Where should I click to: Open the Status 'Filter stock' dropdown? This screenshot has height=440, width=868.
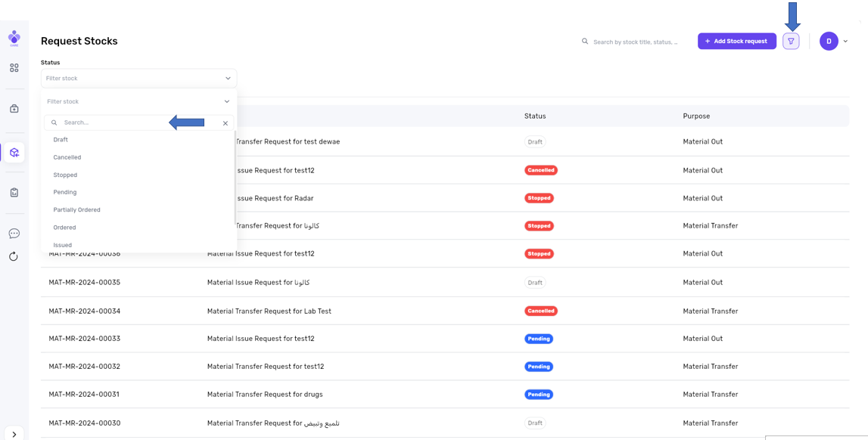click(138, 79)
